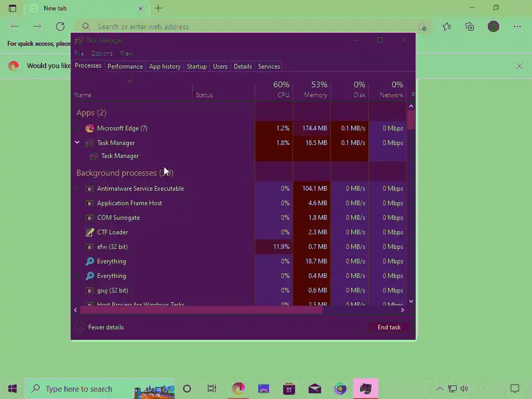Show hidden tray icons chevron
Screen dimensions: 532x399
pos(440,389)
